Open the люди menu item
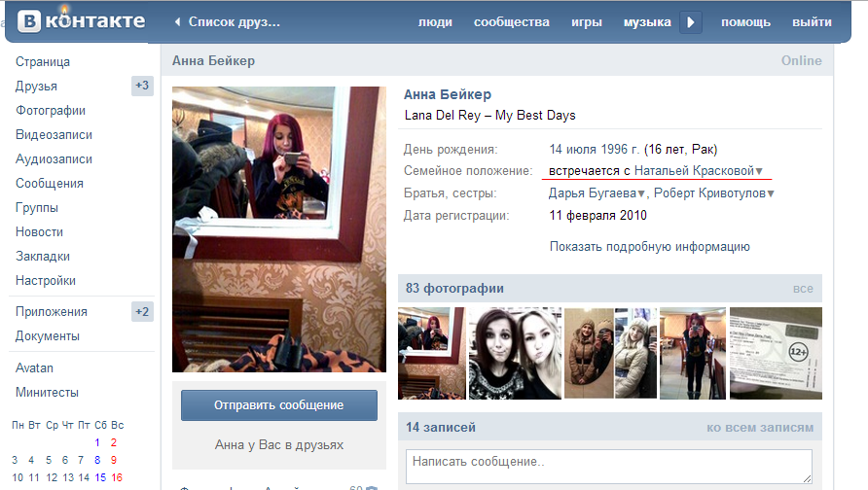Image resolution: width=868 pixels, height=490 pixels. [x=435, y=22]
